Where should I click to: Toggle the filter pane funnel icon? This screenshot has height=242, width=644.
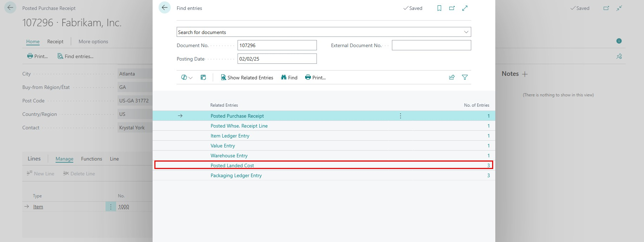click(465, 77)
